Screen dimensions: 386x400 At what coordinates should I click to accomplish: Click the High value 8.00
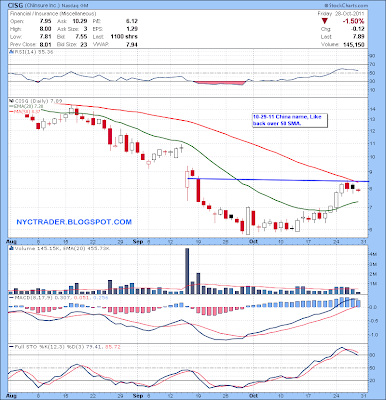[45, 29]
